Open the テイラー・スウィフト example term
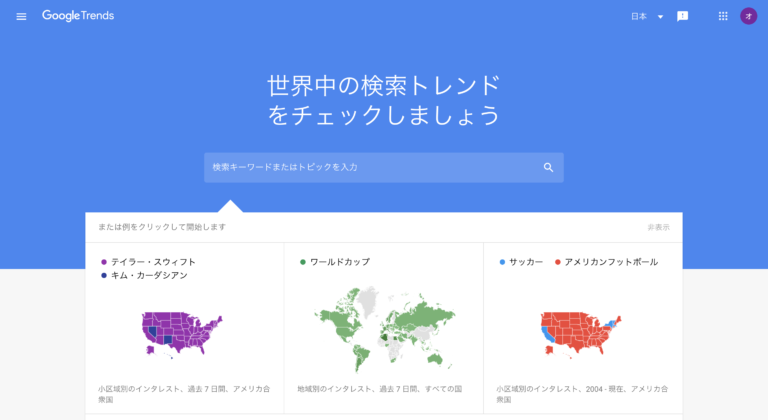 [153, 262]
